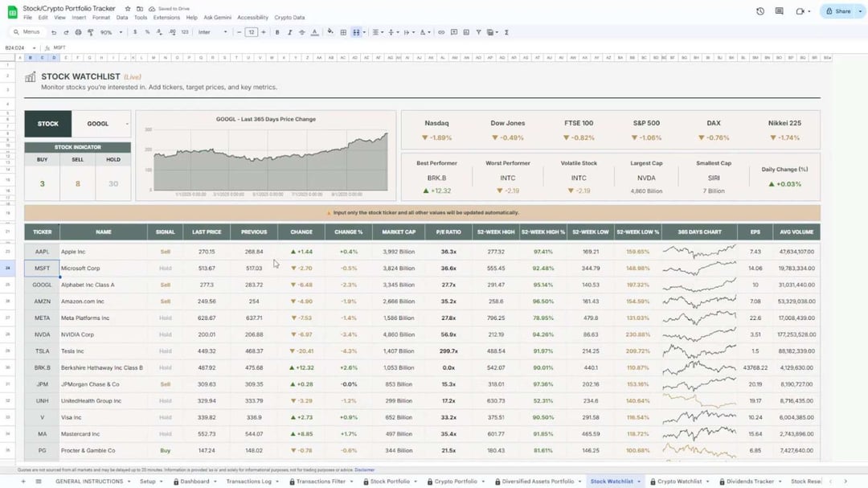Switch to the Crypto Watchlist sheet tab

(x=679, y=482)
